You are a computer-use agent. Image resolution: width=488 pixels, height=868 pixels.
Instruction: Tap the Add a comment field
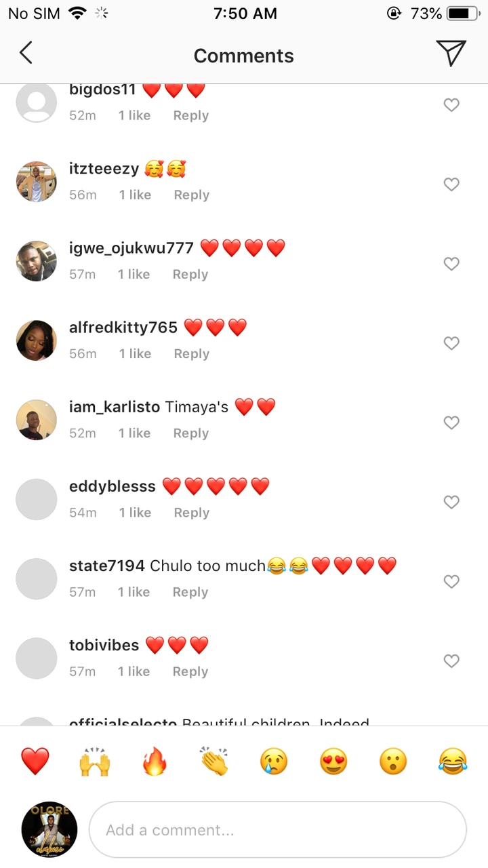click(x=278, y=830)
